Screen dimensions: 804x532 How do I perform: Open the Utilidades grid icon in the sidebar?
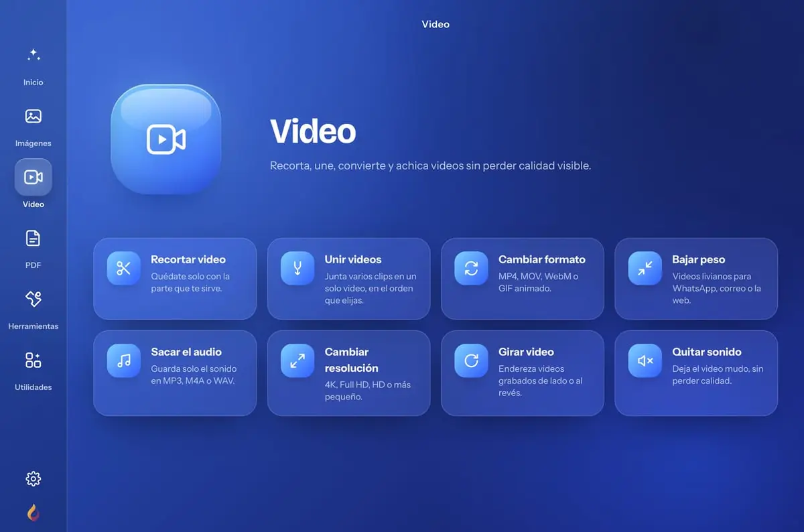[x=33, y=360]
